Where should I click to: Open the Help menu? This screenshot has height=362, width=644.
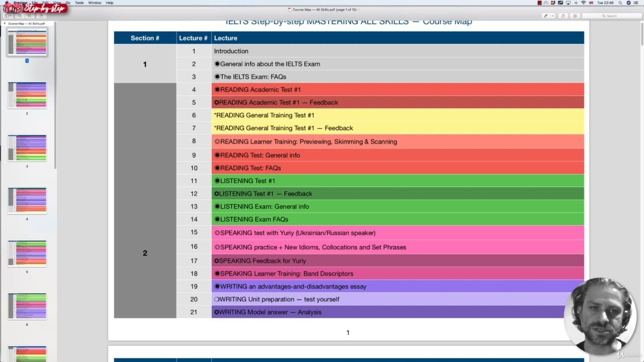click(110, 3)
